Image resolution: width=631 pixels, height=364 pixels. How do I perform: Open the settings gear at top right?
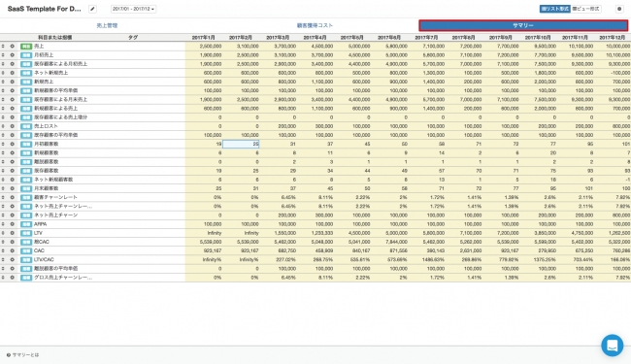[x=619, y=9]
